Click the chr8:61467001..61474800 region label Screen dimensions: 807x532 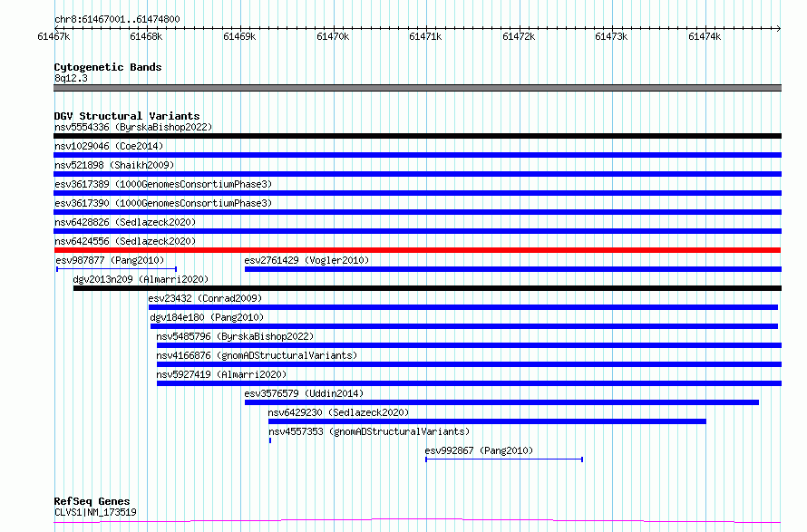[x=117, y=20]
